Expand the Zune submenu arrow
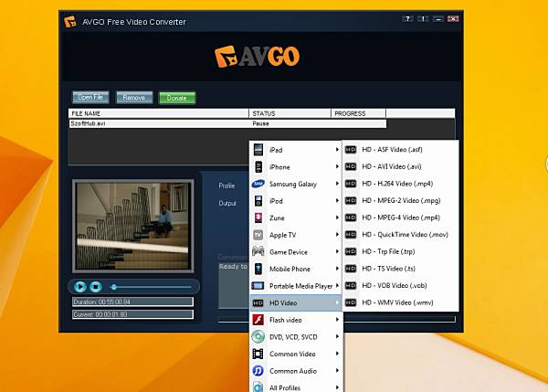This screenshot has height=392, width=548. pyautogui.click(x=337, y=217)
